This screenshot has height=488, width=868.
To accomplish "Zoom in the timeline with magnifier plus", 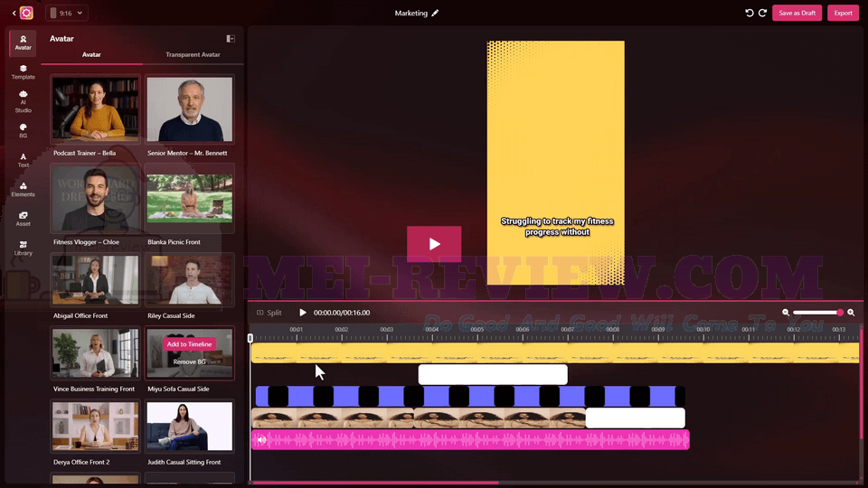I will point(851,313).
